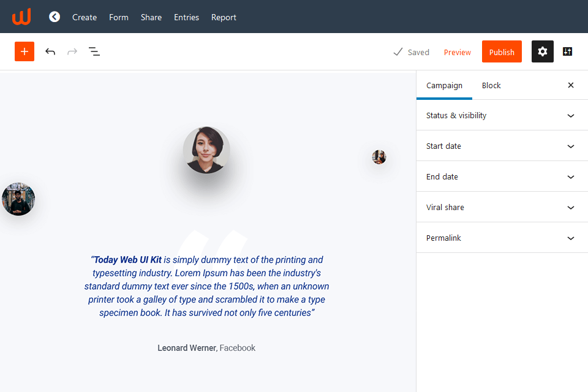Screen dimensions: 588x392
Task: Switch to the Block tab
Action: (x=491, y=85)
